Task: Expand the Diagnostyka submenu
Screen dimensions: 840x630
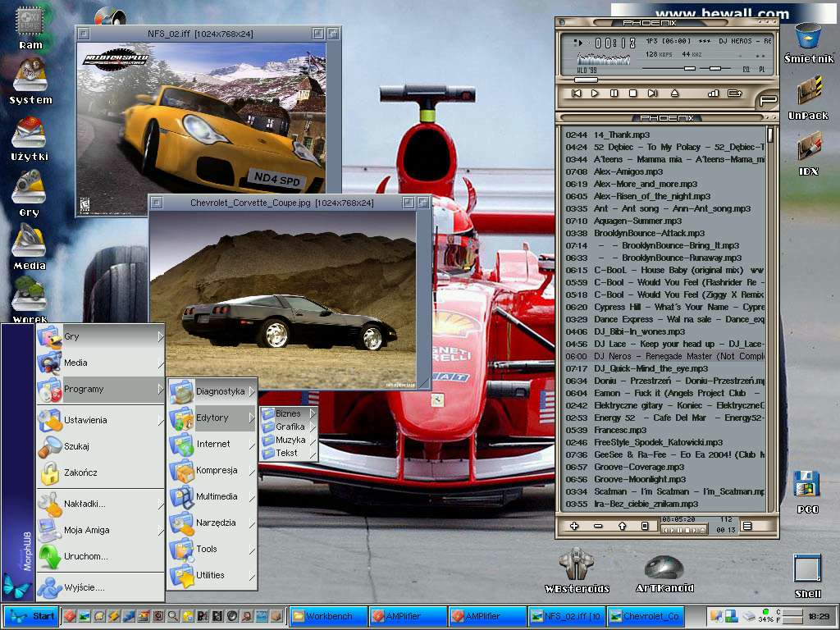Action: point(212,391)
